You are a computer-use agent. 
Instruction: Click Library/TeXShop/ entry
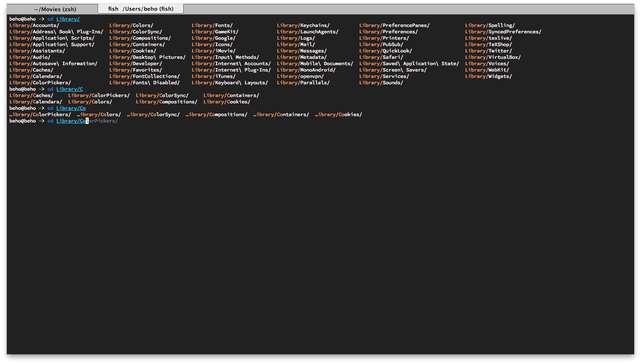click(489, 45)
